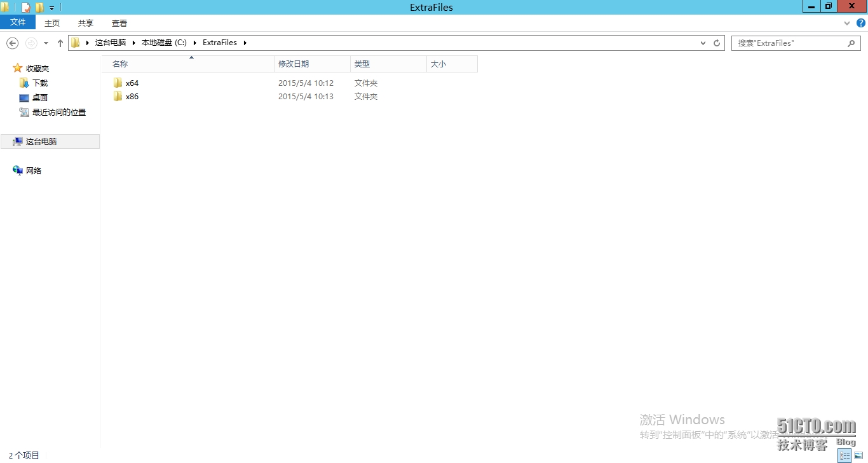This screenshot has width=868, height=463.
Task: Click the 下载 folder icon
Action: click(24, 83)
